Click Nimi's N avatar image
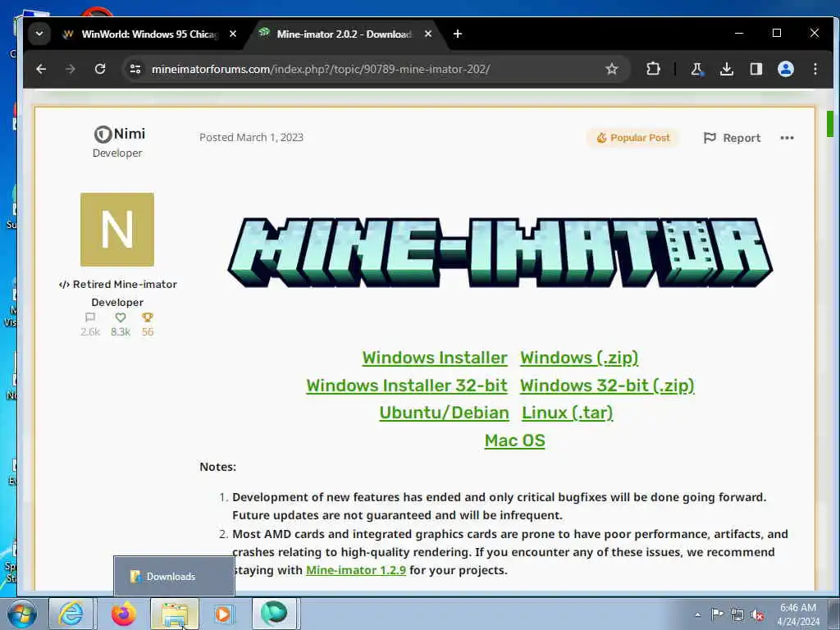The width and height of the screenshot is (840, 630). point(117,230)
